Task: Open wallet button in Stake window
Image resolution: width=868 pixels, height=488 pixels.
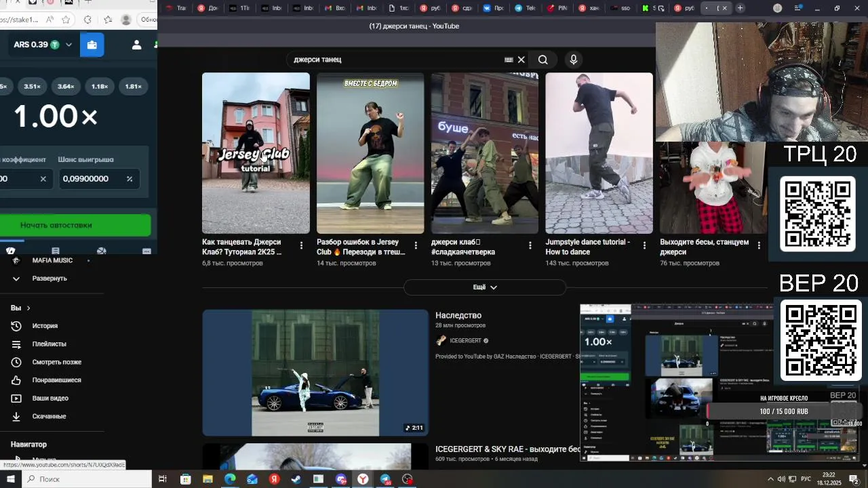Action: point(92,45)
